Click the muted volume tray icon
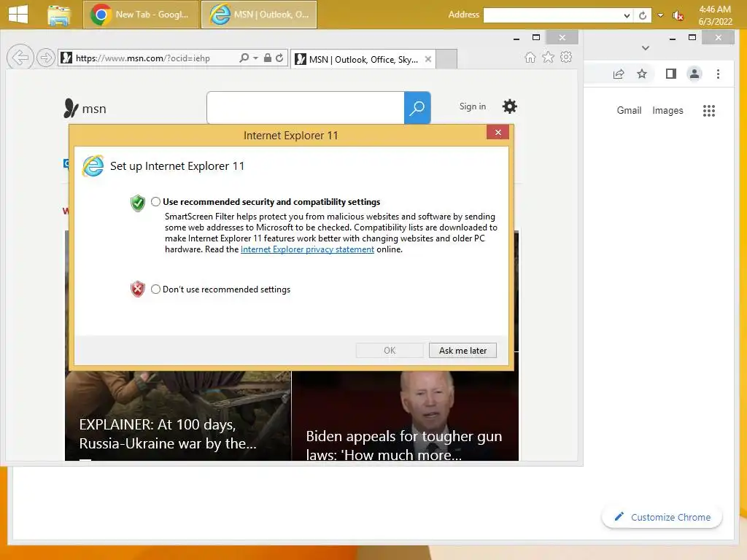This screenshot has height=560, width=747. [678, 16]
